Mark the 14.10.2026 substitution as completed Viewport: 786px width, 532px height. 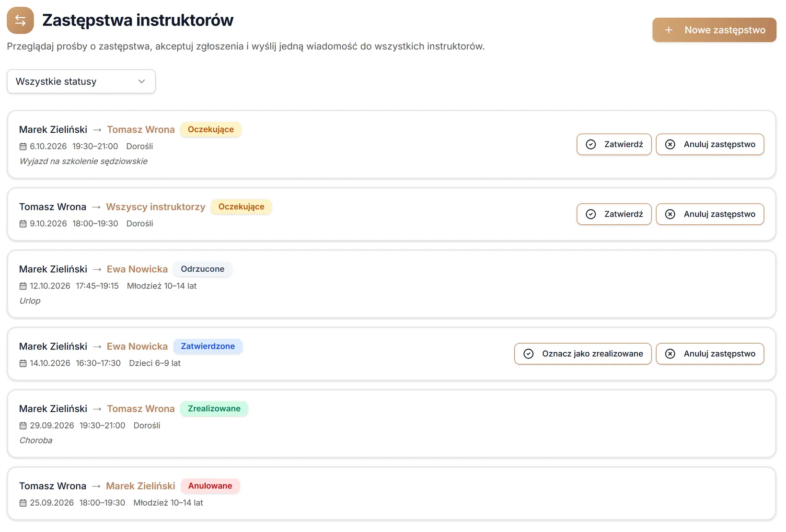click(x=583, y=354)
